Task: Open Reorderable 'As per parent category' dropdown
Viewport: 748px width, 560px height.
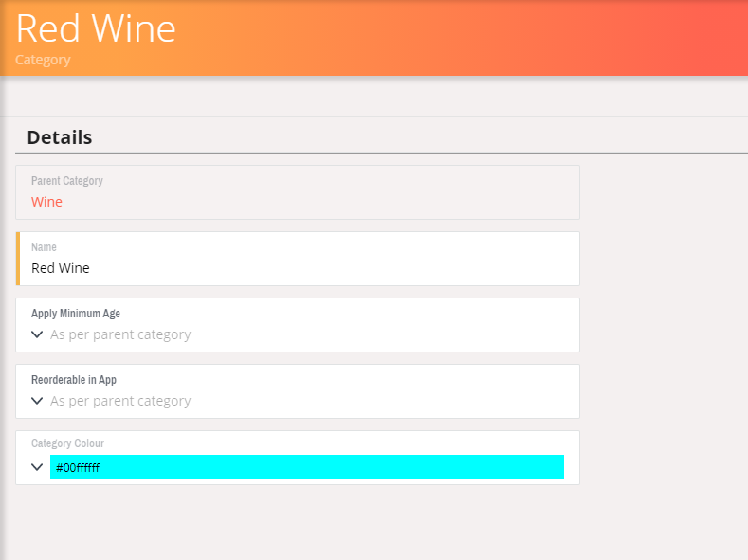Action: tap(120, 401)
